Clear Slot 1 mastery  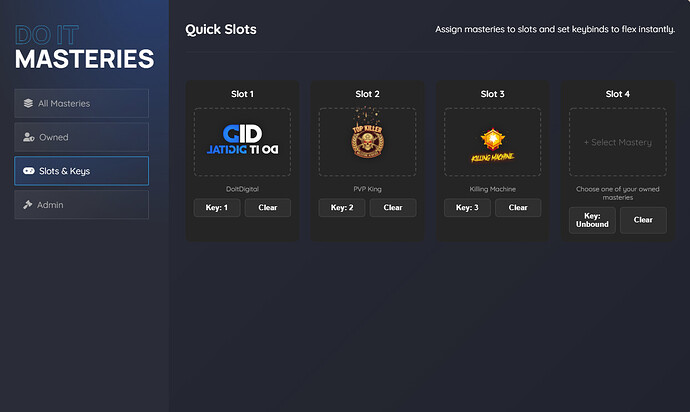click(x=268, y=207)
